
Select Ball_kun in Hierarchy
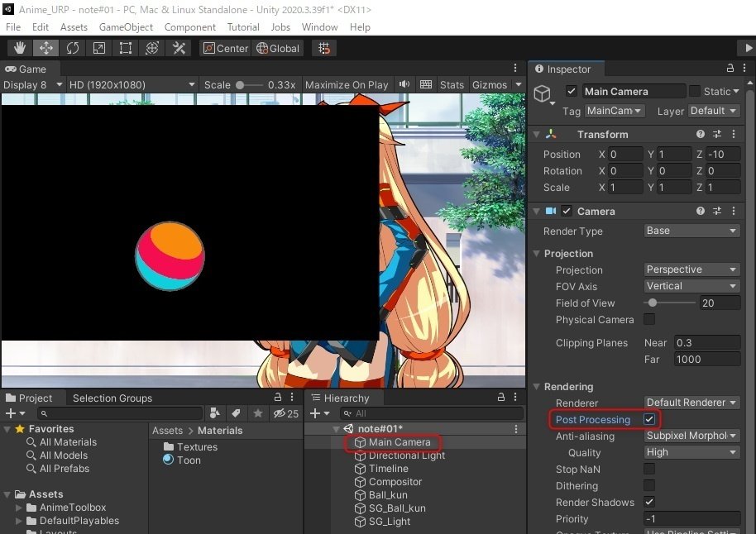click(388, 495)
